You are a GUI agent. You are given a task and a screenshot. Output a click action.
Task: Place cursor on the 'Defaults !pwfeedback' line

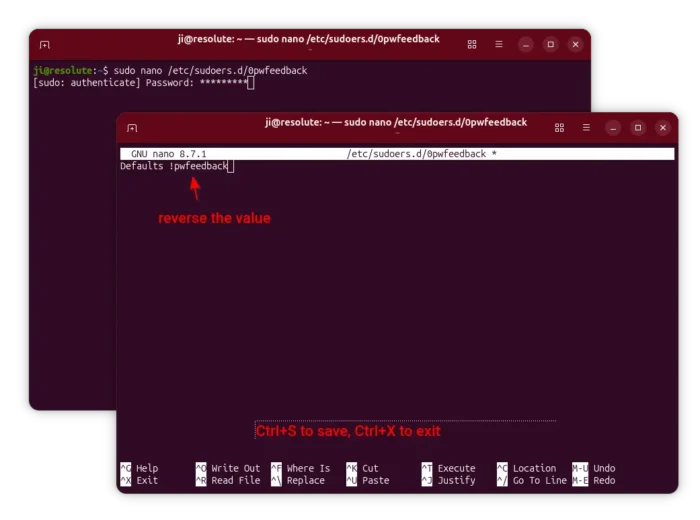point(175,166)
